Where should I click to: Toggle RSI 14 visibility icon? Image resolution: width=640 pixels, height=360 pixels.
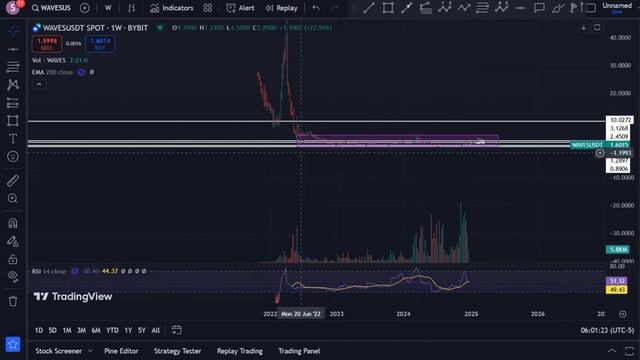click(x=75, y=271)
